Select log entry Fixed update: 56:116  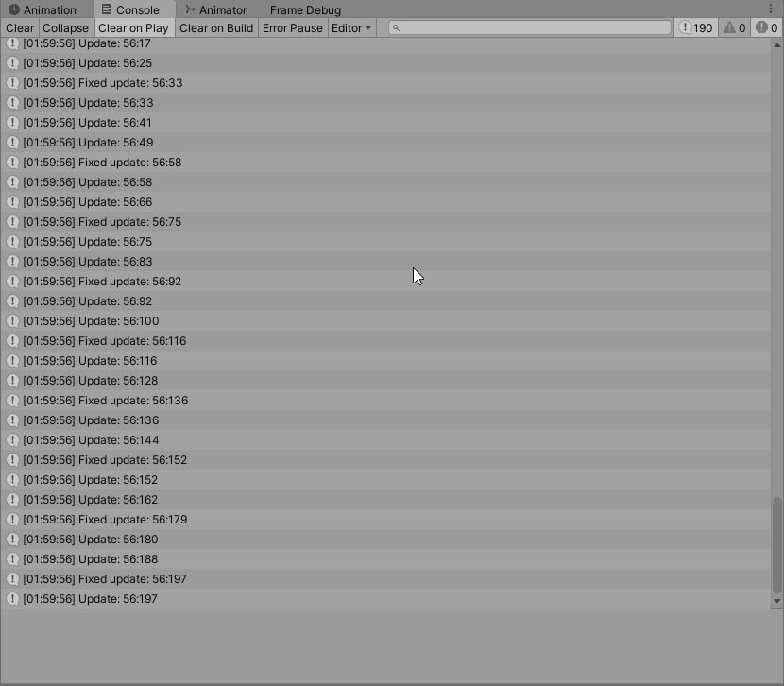[385, 341]
